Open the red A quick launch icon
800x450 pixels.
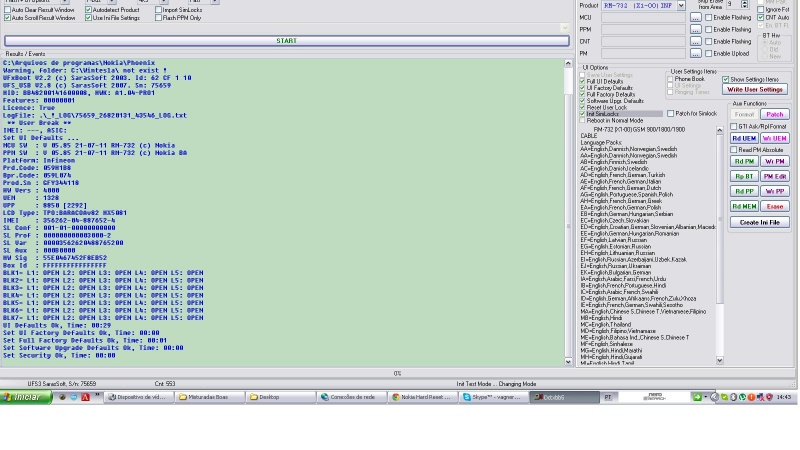point(85,397)
